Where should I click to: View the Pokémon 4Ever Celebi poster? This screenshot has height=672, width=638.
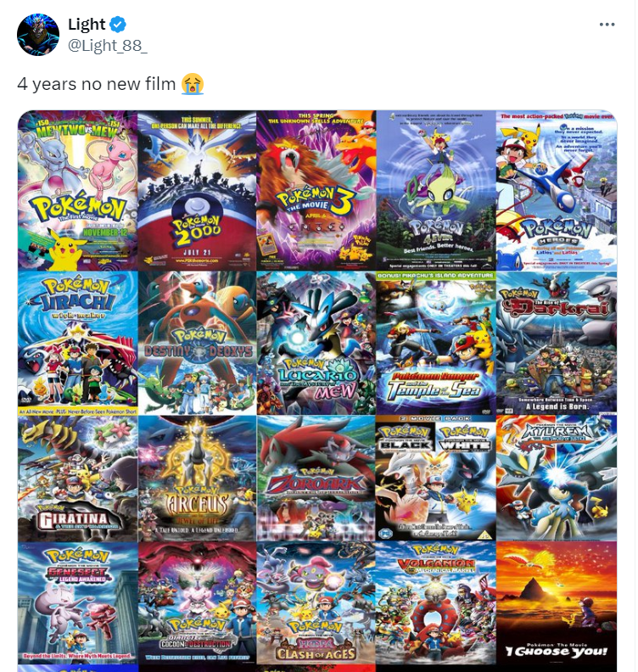click(x=436, y=190)
